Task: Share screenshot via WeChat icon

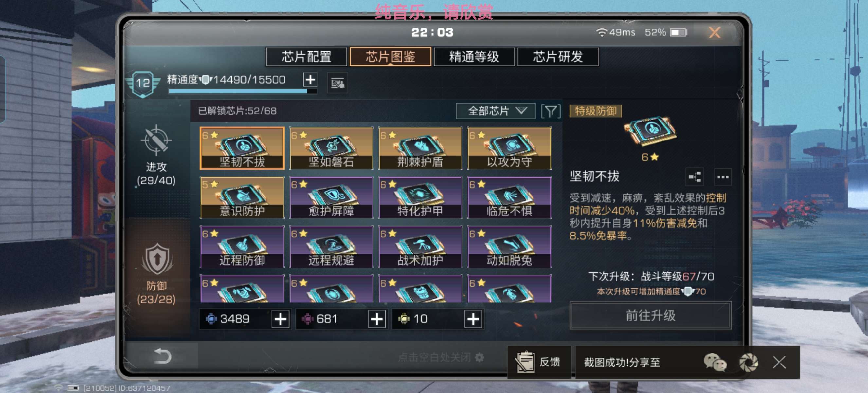Action: [x=715, y=362]
